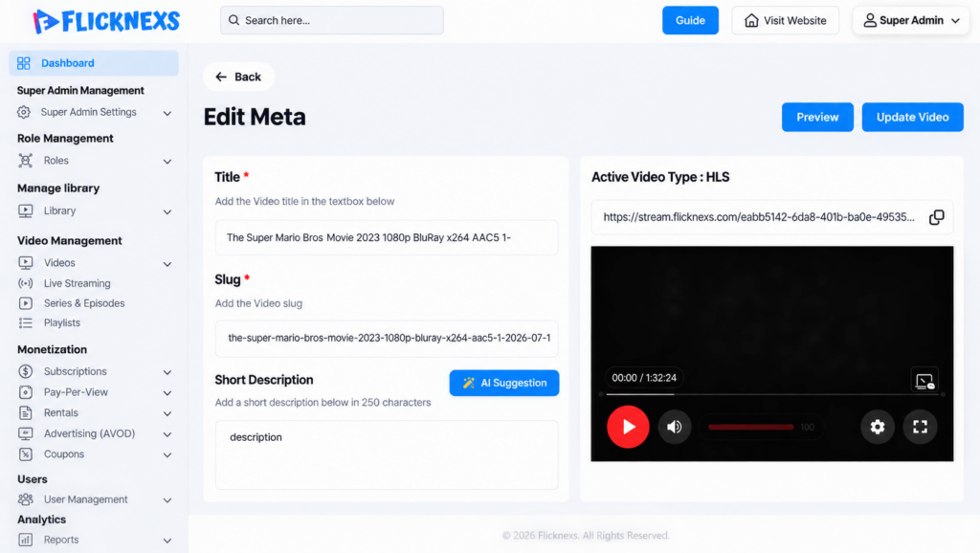This screenshot has width=980, height=553.
Task: Open the Super Admin account dropdown
Action: tap(911, 21)
